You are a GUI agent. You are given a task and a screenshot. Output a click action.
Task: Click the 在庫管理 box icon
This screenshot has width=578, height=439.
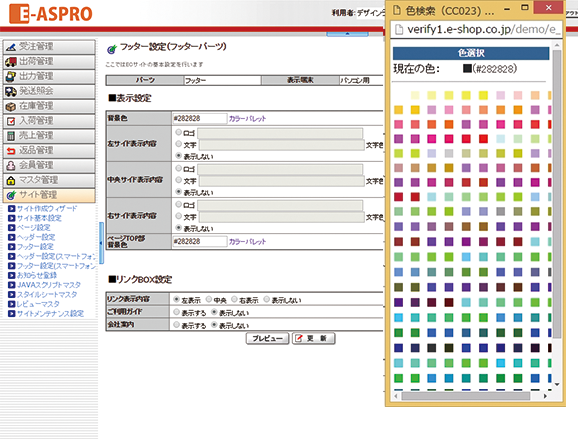click(11, 106)
